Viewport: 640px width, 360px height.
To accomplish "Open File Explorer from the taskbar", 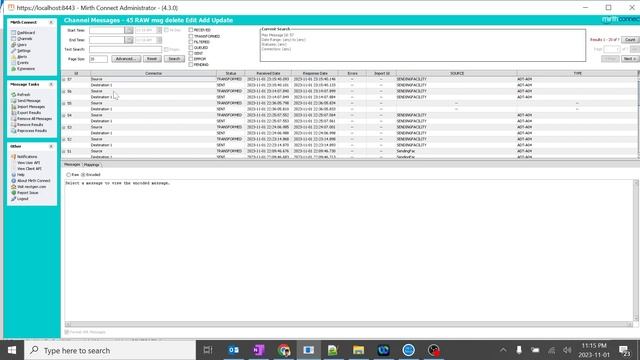I will [x=358, y=350].
